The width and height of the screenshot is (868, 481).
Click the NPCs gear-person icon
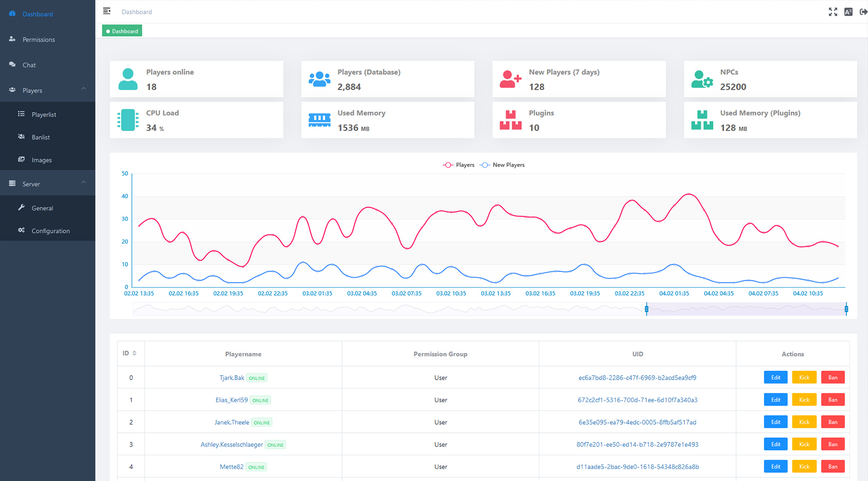[x=701, y=79]
